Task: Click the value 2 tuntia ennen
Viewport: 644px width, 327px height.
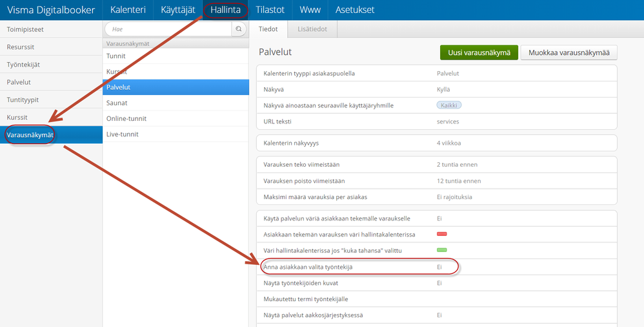Action: click(457, 165)
